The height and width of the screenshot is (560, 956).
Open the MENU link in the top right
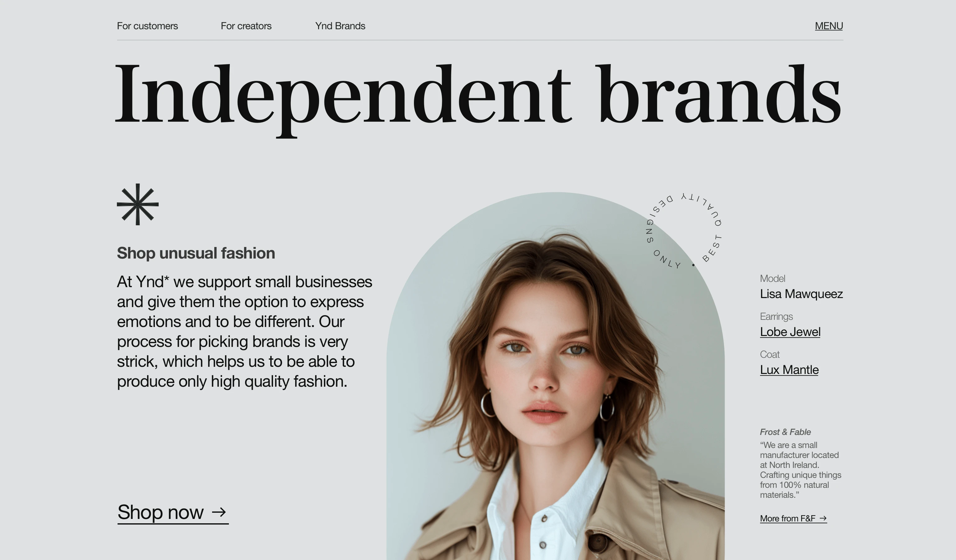pos(829,26)
